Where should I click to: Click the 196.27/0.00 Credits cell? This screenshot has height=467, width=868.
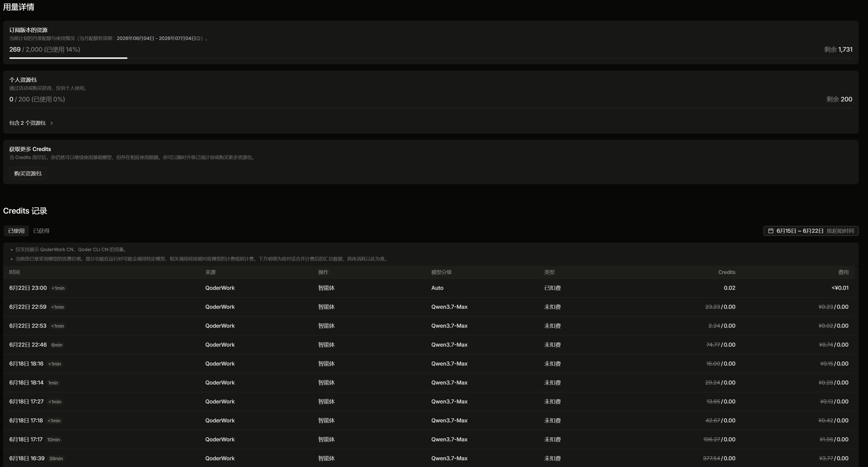click(x=719, y=439)
